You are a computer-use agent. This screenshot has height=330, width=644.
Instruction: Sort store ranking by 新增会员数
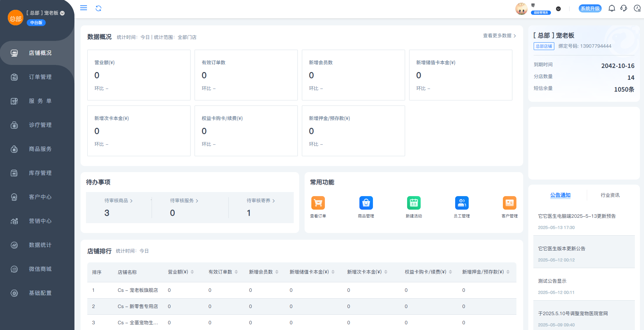277,272
